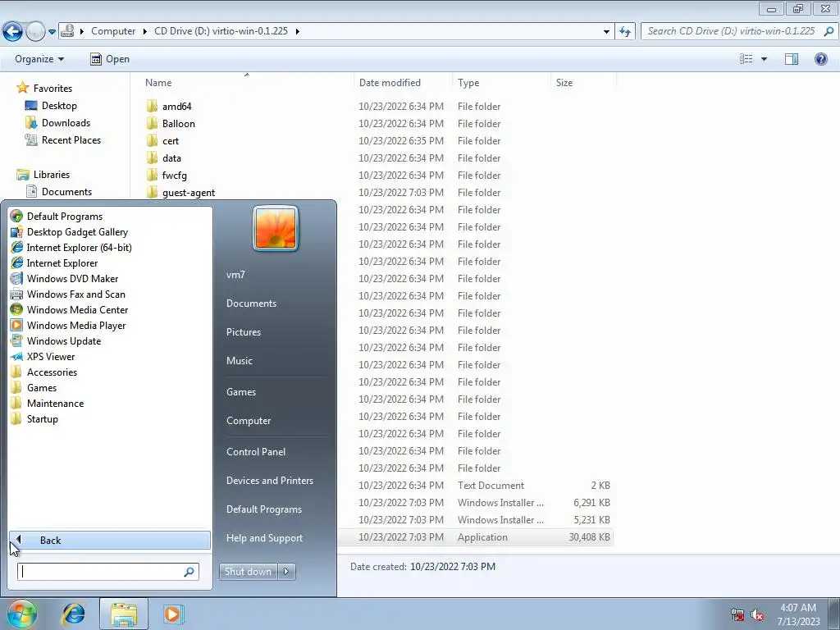Launch Desktop Gadget Gallery

(77, 232)
